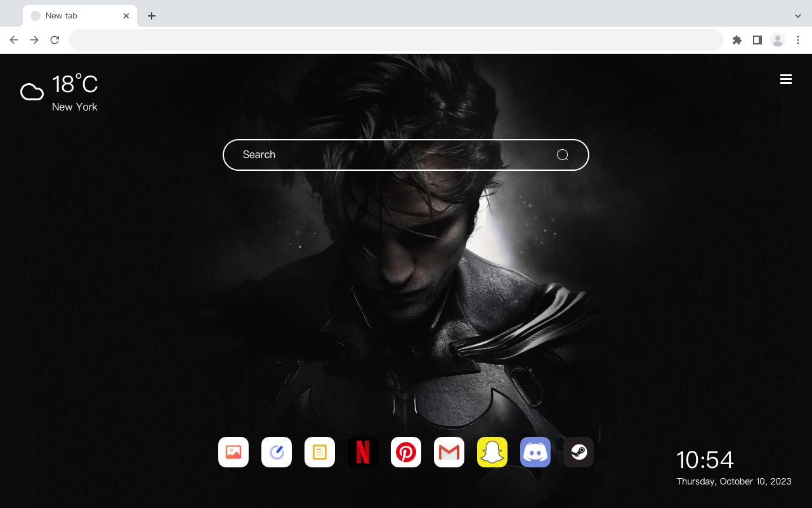Open the browser Extensions puzzle icon
The width and height of the screenshot is (812, 508).
pyautogui.click(x=737, y=40)
